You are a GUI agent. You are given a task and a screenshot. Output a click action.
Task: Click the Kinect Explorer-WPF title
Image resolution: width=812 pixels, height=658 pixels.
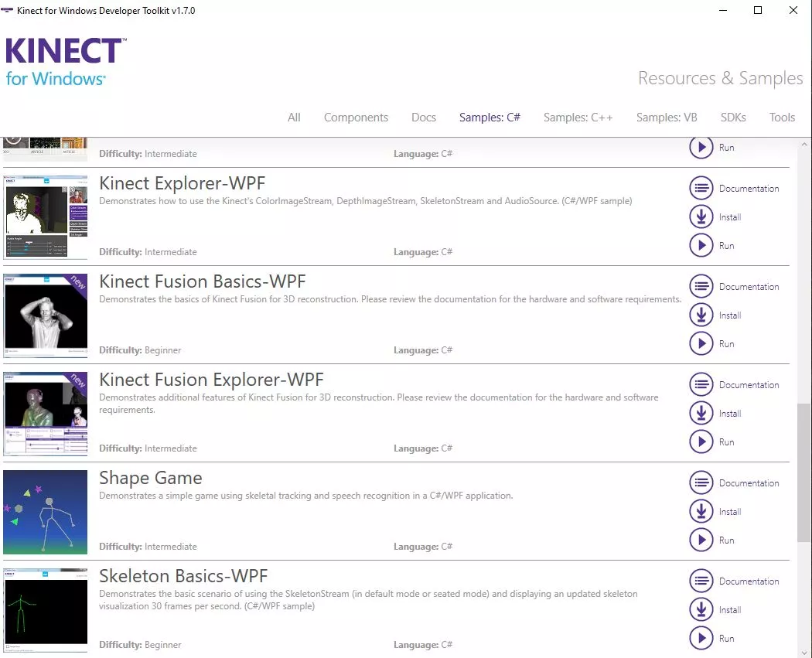(x=183, y=183)
